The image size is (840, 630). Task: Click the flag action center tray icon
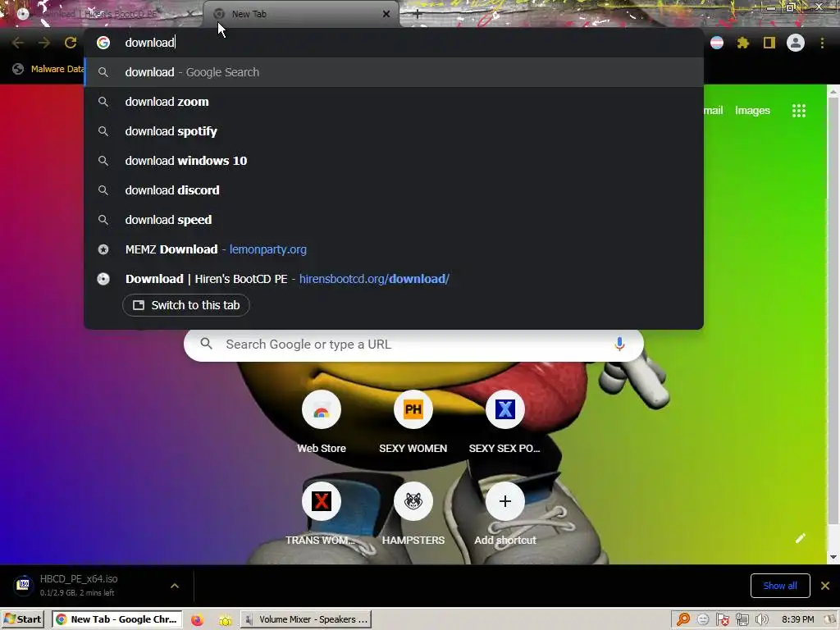point(722,619)
